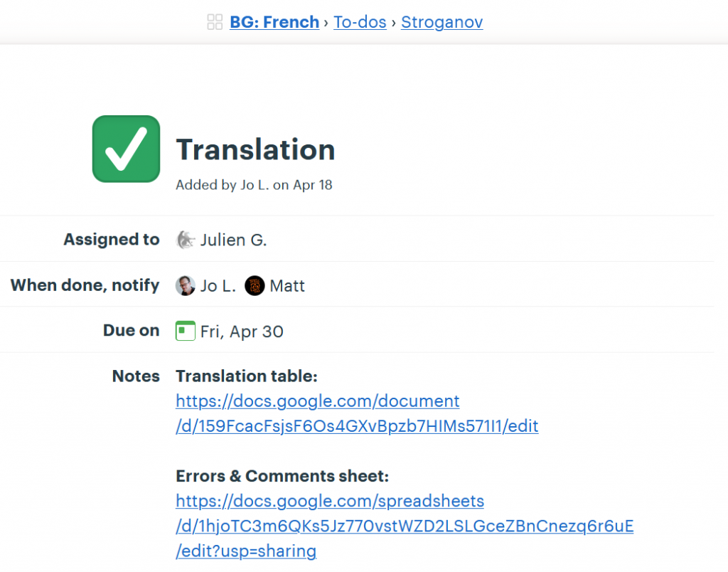Open the Translation table Google document link

coord(357,413)
